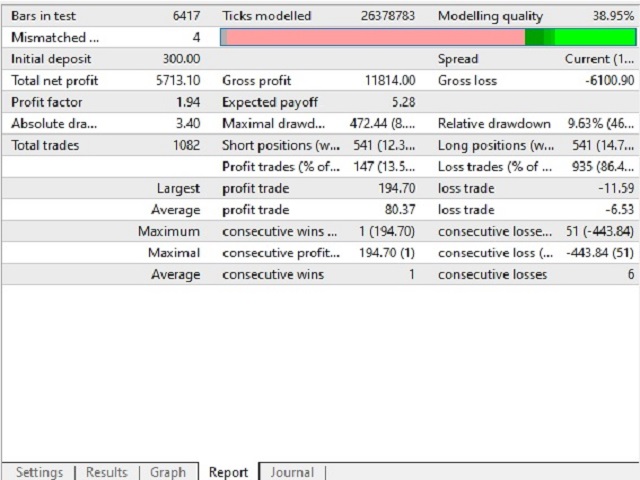
Task: Click Relative drawdown value 9.63%
Action: 600,124
